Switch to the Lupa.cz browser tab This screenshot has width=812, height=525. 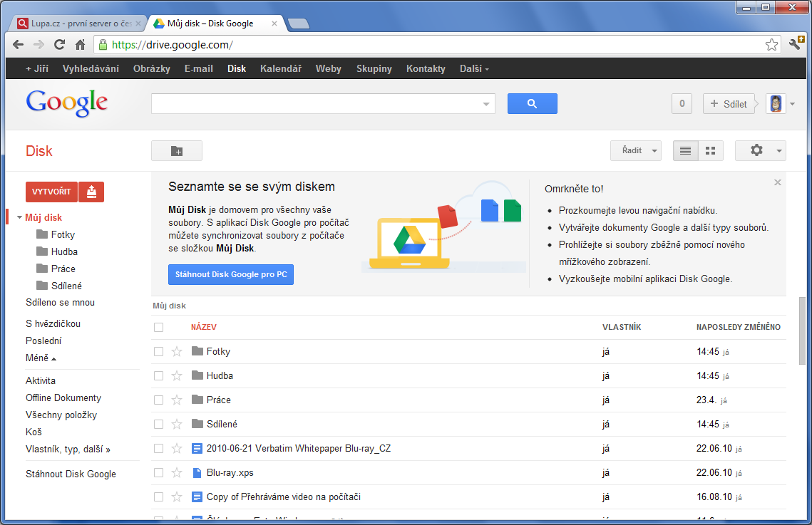point(76,24)
